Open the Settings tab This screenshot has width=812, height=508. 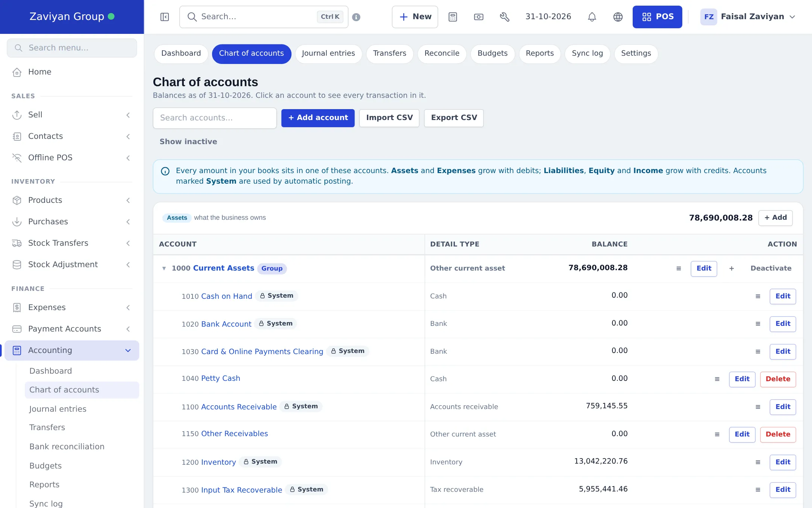[x=636, y=53]
